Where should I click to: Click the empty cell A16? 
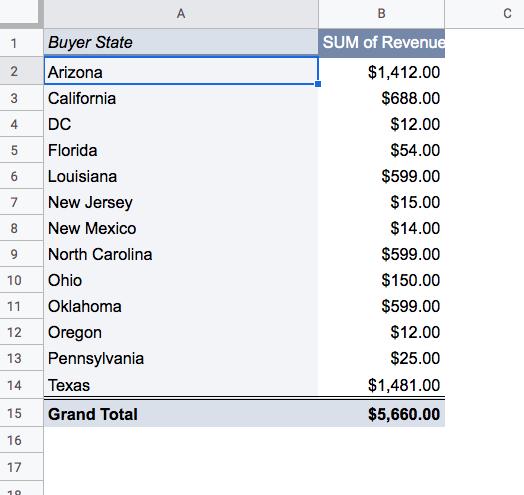(x=181, y=440)
